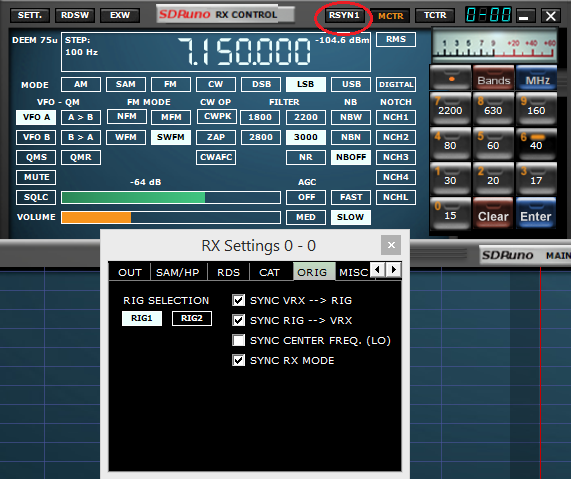Adjust the VOLUME slider bar
This screenshot has height=479, width=571.
pos(171,217)
